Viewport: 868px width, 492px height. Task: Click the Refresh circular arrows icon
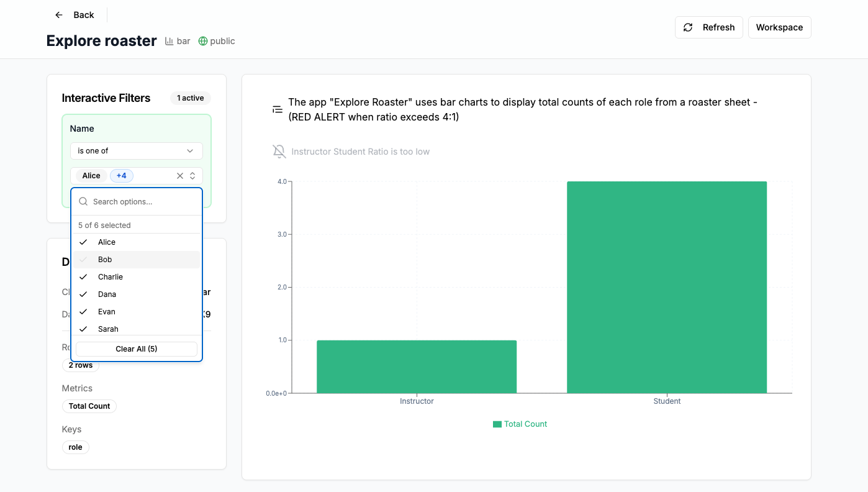(x=688, y=27)
